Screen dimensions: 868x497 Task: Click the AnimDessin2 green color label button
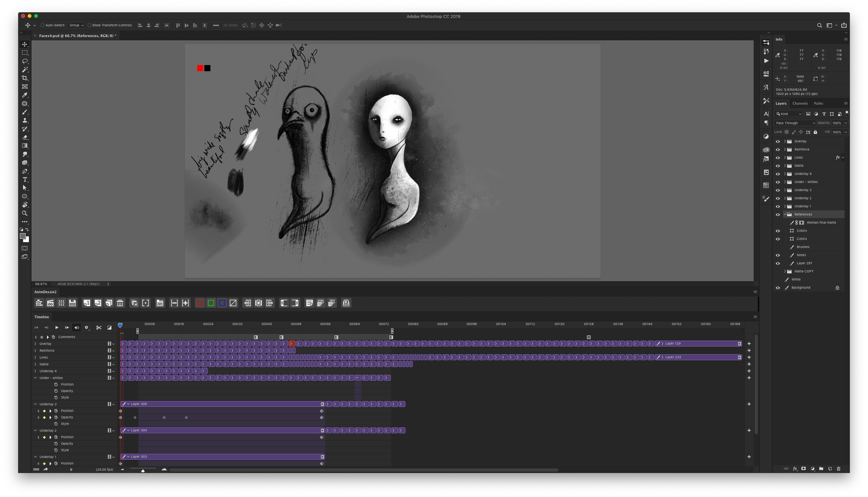(x=211, y=303)
